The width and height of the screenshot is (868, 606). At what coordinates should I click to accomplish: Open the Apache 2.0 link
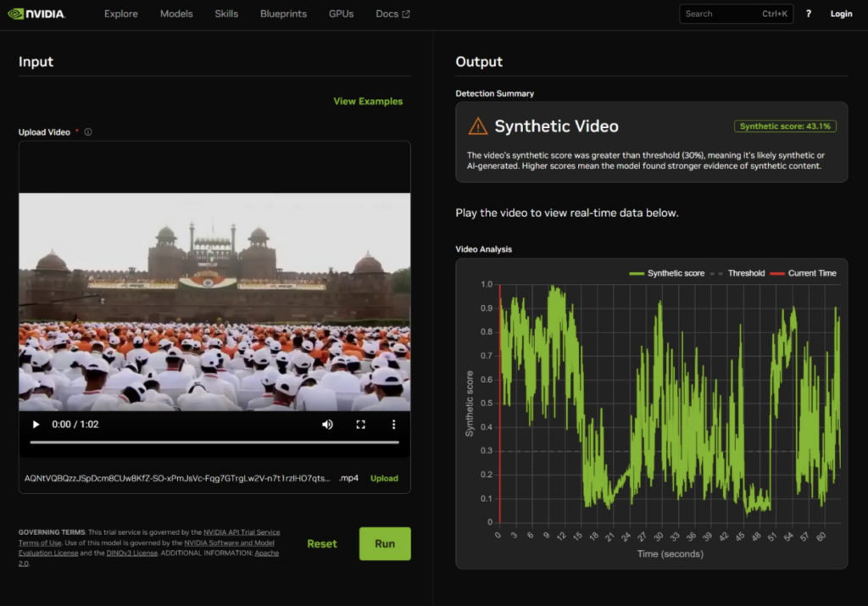tap(266, 553)
